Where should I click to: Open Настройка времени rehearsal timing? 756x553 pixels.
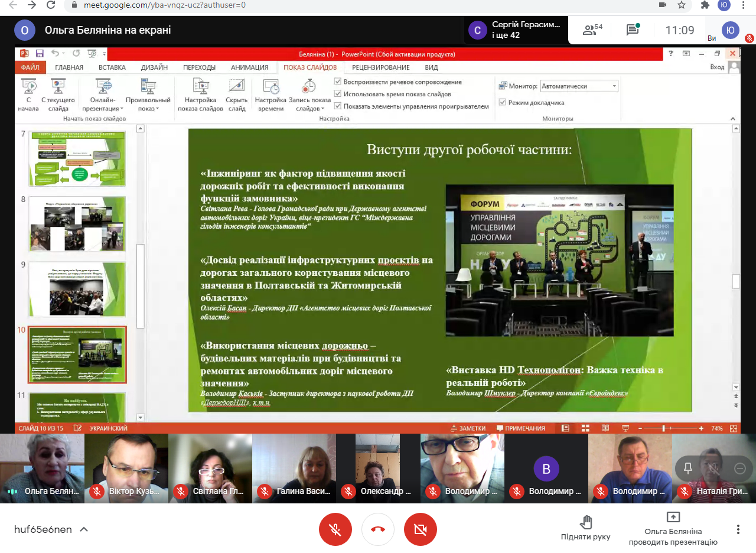(271, 95)
